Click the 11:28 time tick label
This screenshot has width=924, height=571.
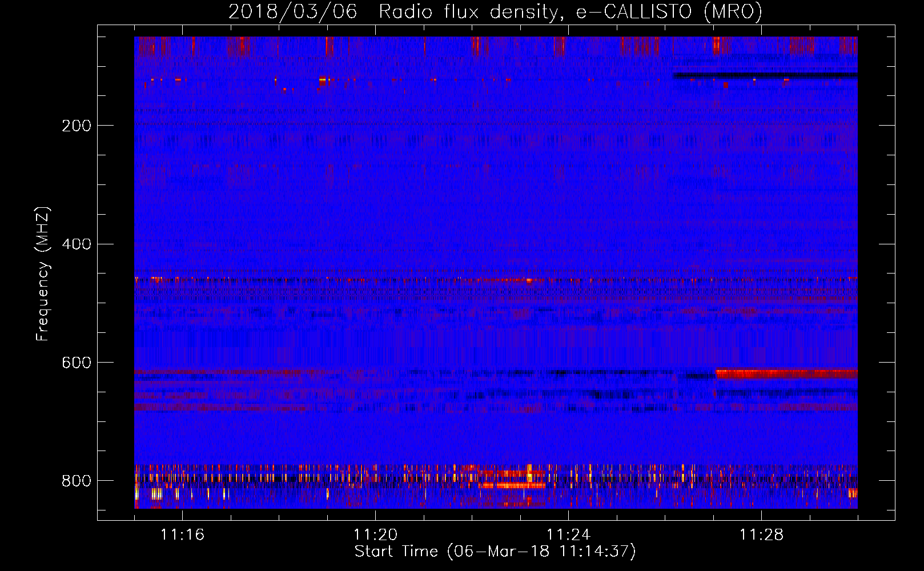coord(761,534)
